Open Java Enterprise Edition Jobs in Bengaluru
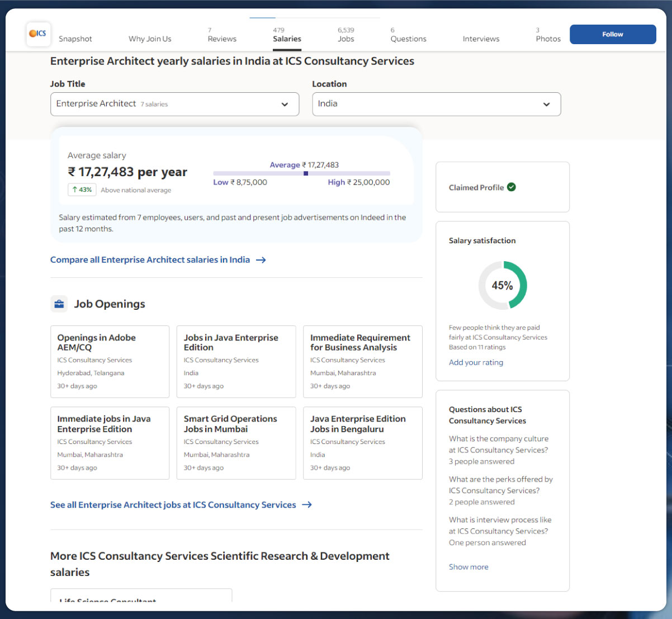Screen dimensions: 672x619 [x=362, y=443]
